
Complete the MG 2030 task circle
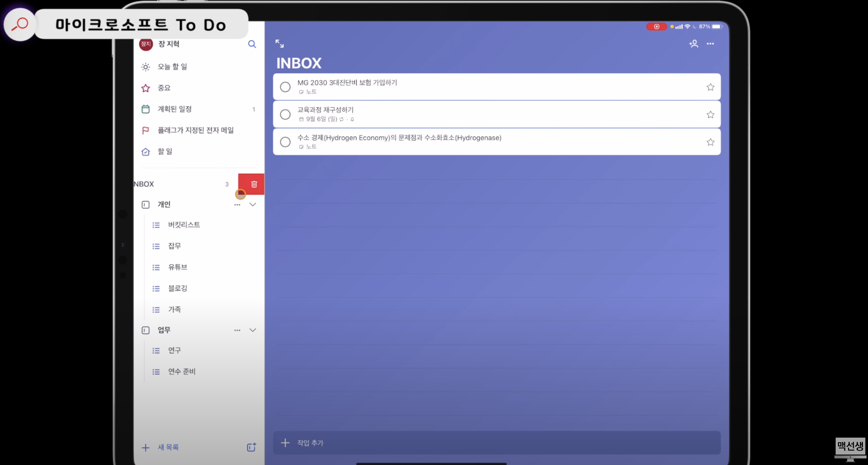[285, 87]
